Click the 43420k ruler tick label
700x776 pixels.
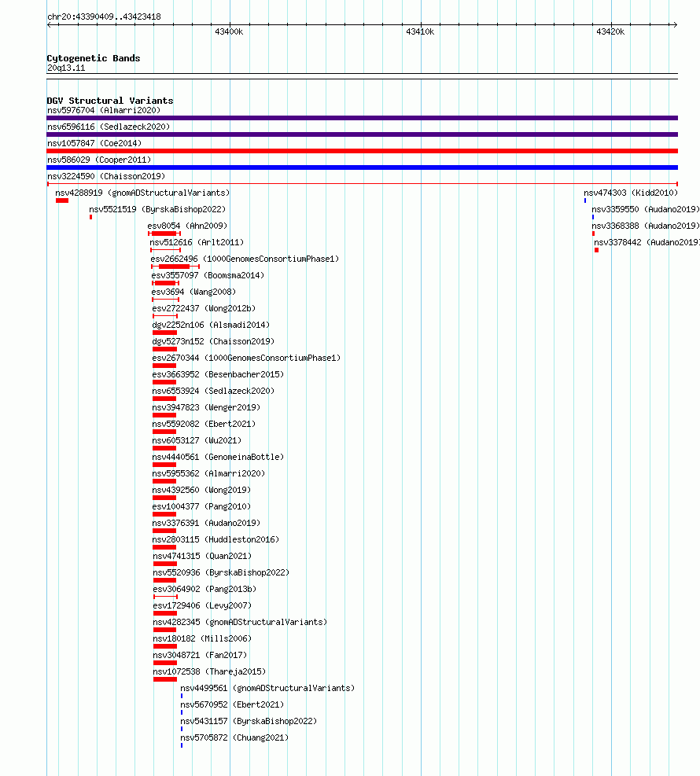611,31
